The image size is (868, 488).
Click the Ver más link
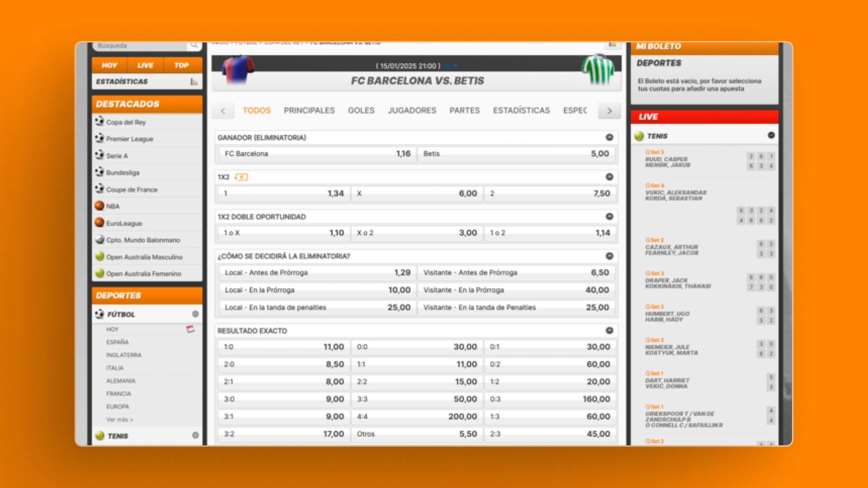tap(120, 420)
